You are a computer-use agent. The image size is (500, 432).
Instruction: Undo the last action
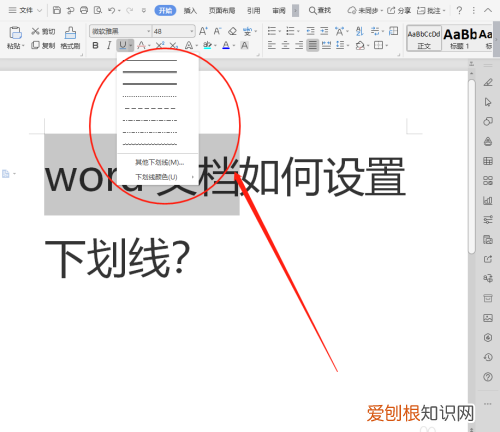click(x=112, y=10)
